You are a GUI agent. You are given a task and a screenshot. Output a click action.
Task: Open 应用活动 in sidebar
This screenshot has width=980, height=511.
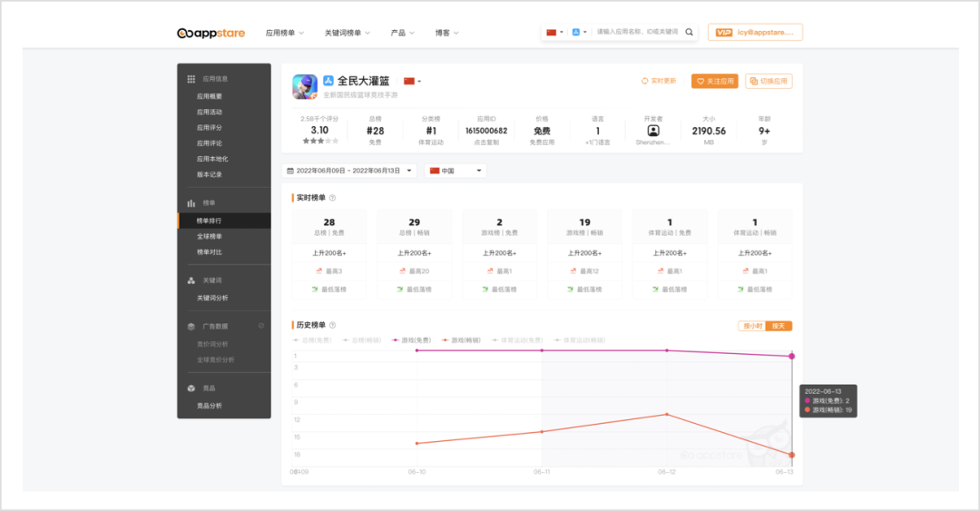pyautogui.click(x=210, y=112)
